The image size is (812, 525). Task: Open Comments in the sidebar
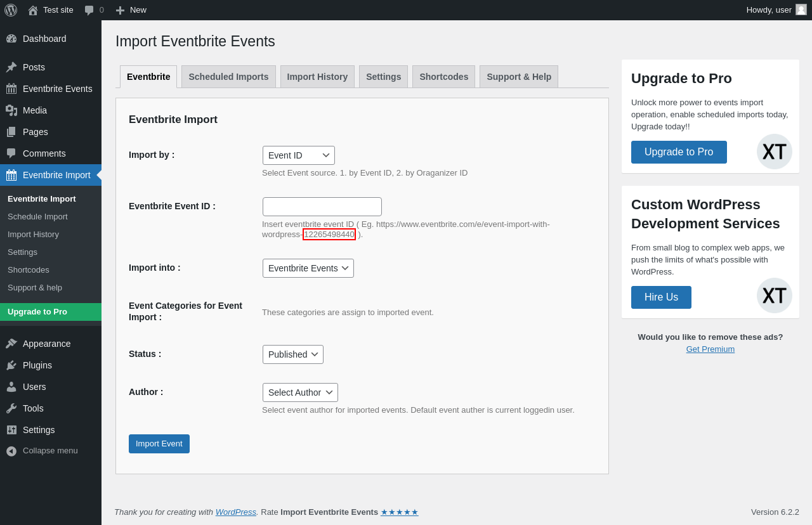pyautogui.click(x=51, y=153)
